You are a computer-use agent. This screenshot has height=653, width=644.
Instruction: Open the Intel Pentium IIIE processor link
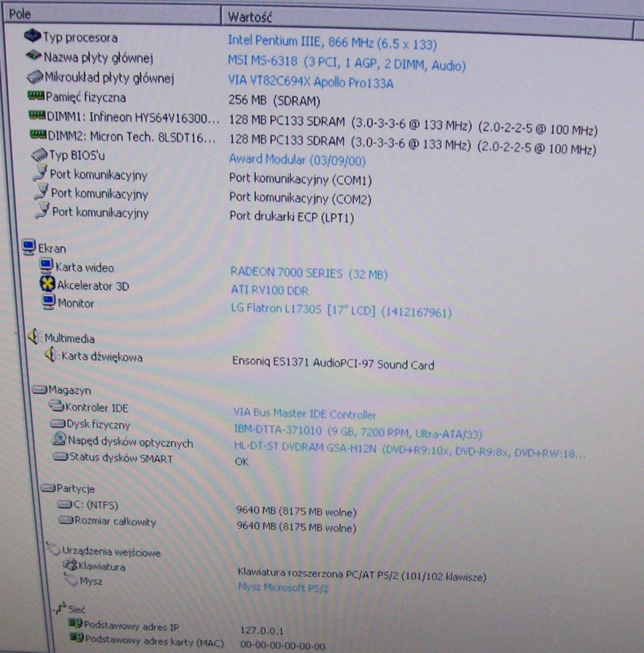click(332, 42)
